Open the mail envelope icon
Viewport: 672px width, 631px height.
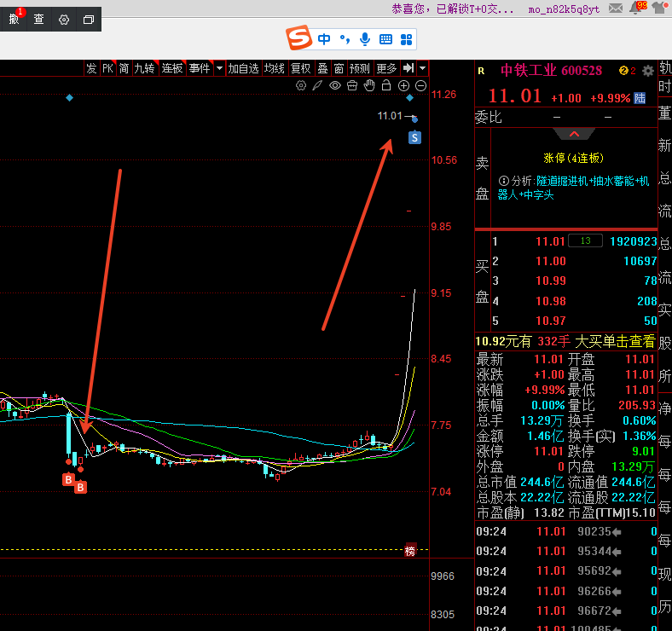tap(616, 8)
